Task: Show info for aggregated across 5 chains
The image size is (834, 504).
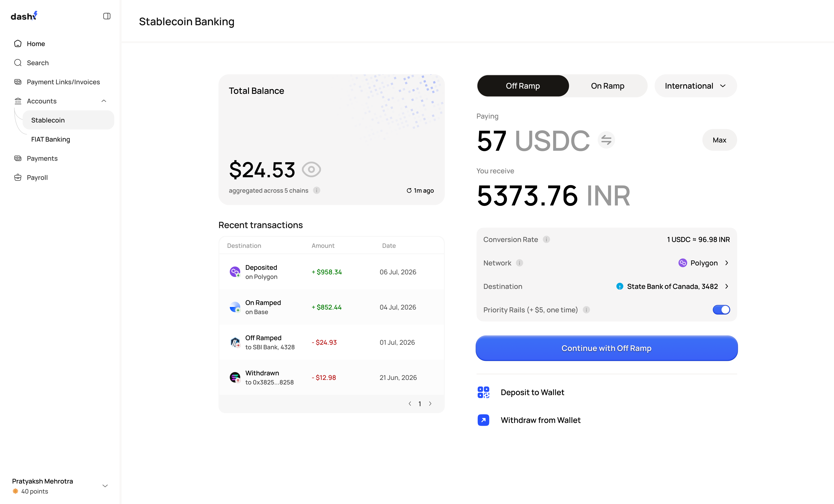Action: (317, 190)
